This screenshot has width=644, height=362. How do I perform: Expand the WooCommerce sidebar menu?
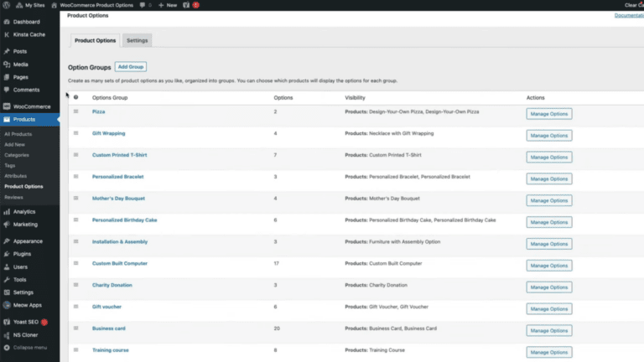(x=32, y=106)
